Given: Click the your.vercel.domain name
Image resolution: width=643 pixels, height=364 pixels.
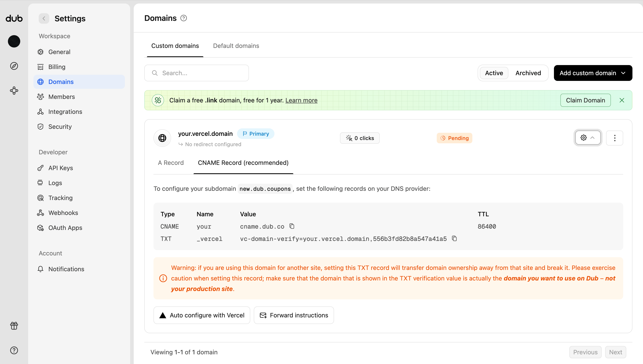Looking at the screenshot, I should tap(205, 134).
